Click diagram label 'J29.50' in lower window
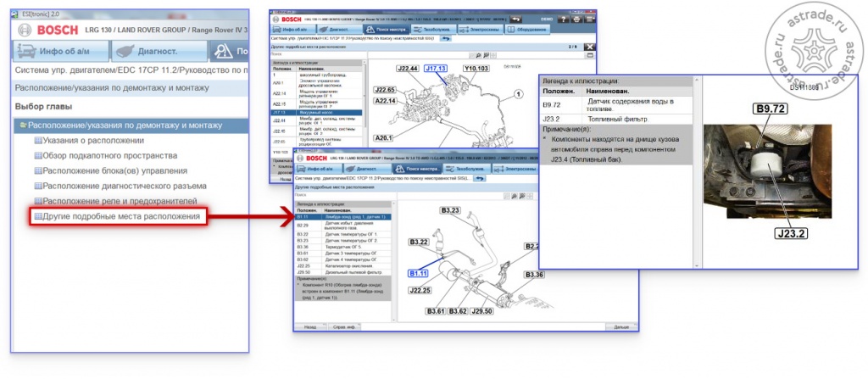Viewport: 868px width, 379px height. point(481,311)
